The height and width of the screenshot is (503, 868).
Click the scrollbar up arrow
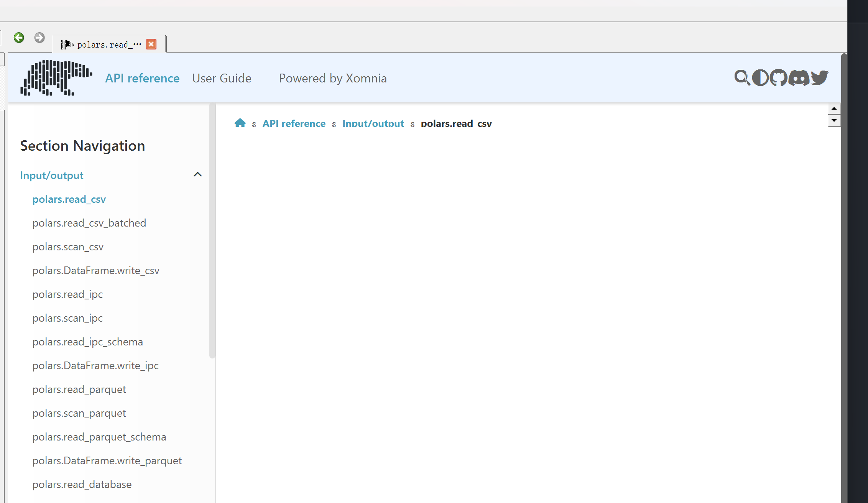834,108
